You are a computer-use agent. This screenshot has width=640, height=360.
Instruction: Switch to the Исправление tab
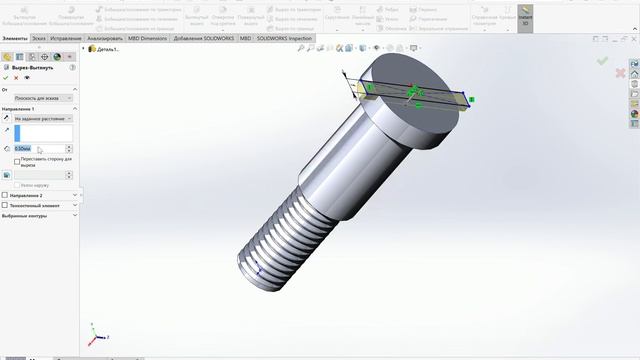(66, 38)
